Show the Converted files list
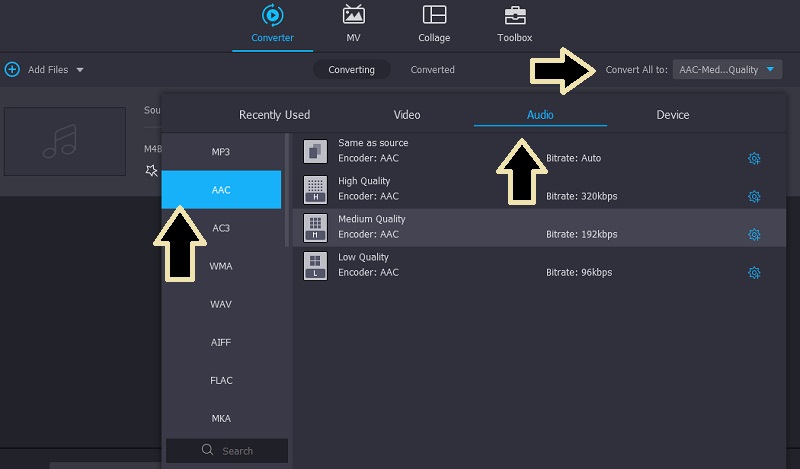 432,70
